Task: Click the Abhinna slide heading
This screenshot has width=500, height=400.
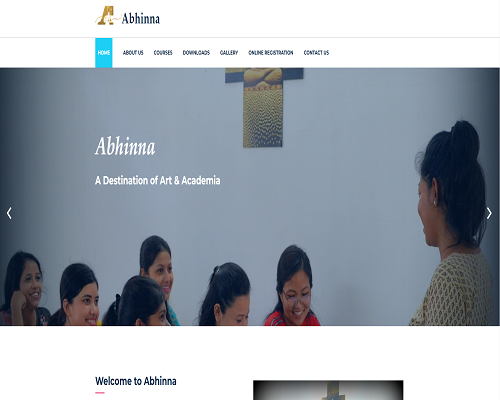Action: tap(125, 147)
